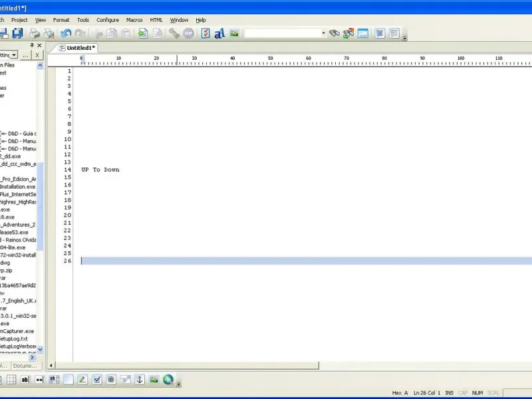Click the page icon with green arrow
Viewport: 532px width, 399px height.
pyautogui.click(x=143, y=33)
